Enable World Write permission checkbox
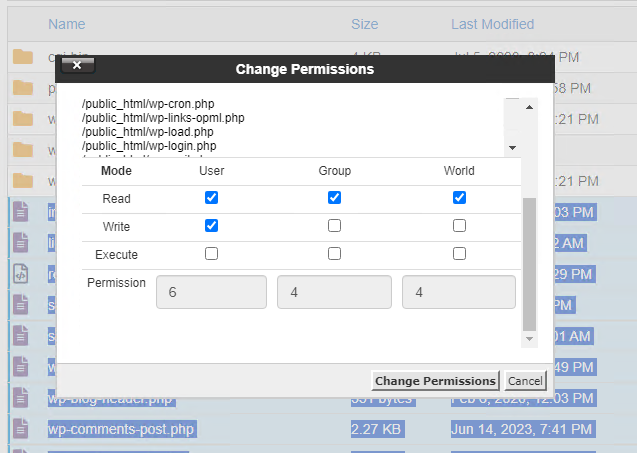Screen dimensions: 637x453 [459, 225]
